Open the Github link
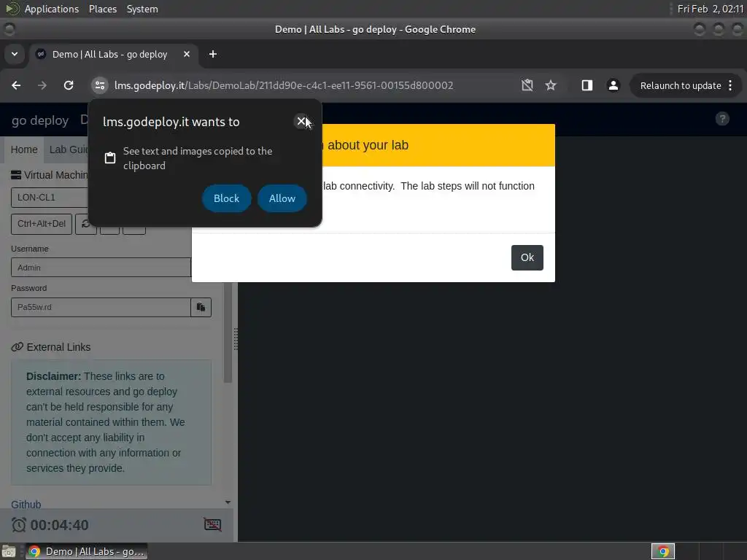The width and height of the screenshot is (747, 560). click(26, 504)
